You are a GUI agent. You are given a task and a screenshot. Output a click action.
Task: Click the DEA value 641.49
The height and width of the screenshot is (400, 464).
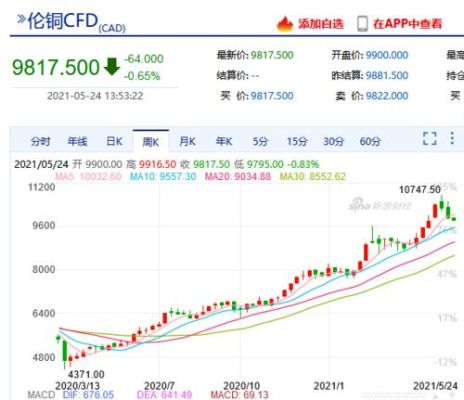[176, 395]
